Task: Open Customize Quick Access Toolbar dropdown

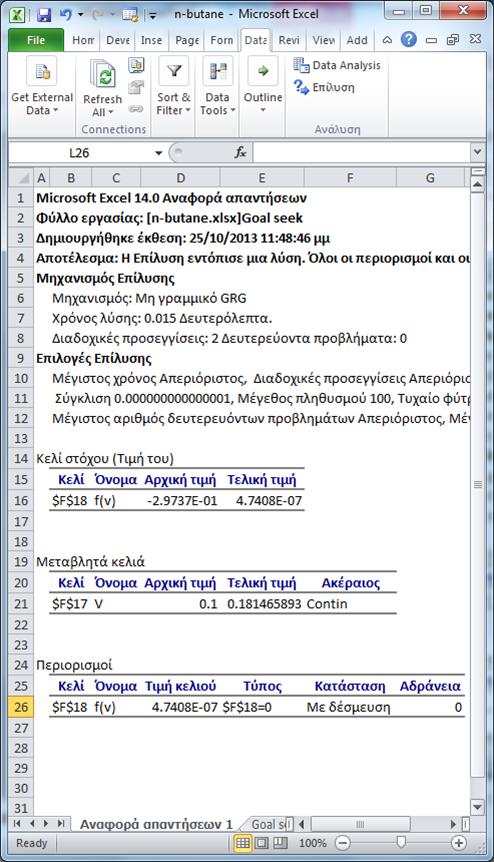Action: tap(153, 15)
